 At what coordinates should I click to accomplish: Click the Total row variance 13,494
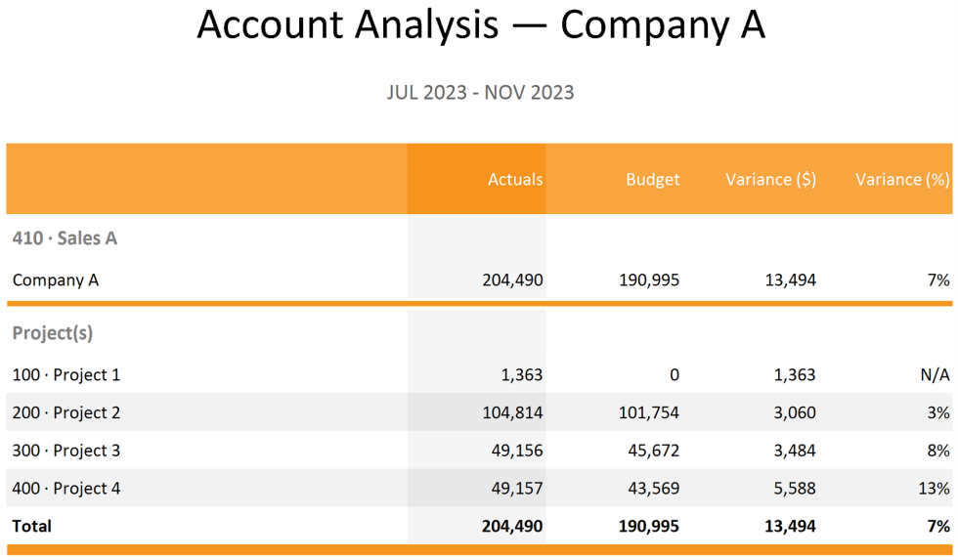tap(790, 527)
